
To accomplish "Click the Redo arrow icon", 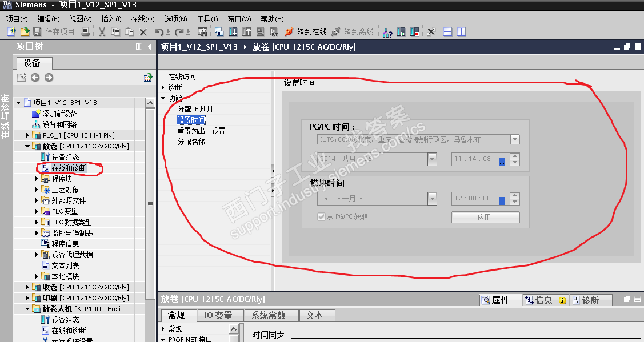I will 179,31.
